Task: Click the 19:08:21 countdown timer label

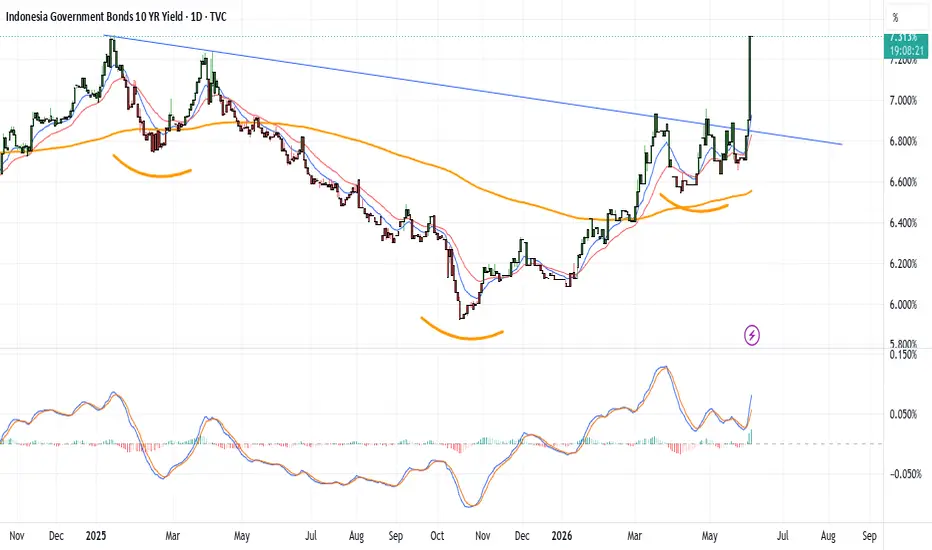Action: pyautogui.click(x=906, y=51)
